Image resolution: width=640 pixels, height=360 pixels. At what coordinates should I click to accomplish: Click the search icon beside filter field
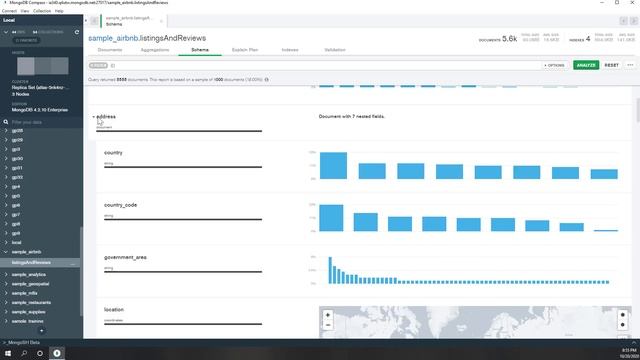tap(6, 122)
